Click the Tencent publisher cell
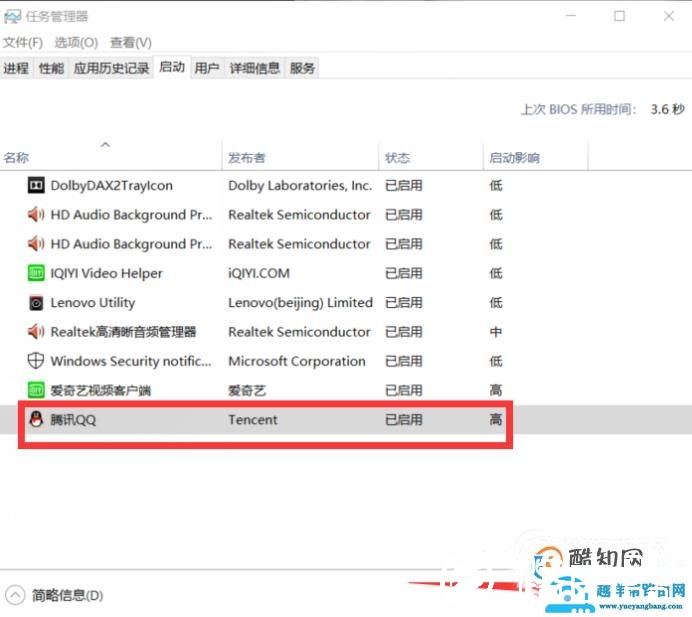The width and height of the screenshot is (692, 617). click(x=252, y=419)
